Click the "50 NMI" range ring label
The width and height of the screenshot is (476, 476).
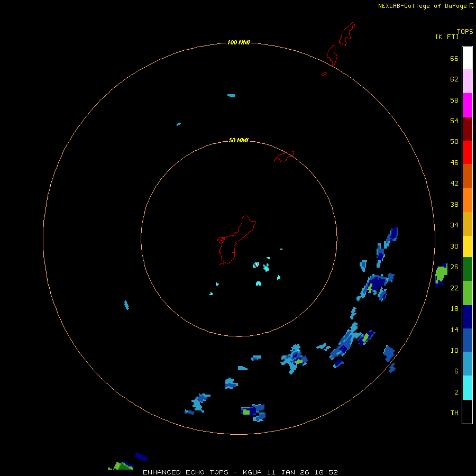(x=239, y=140)
